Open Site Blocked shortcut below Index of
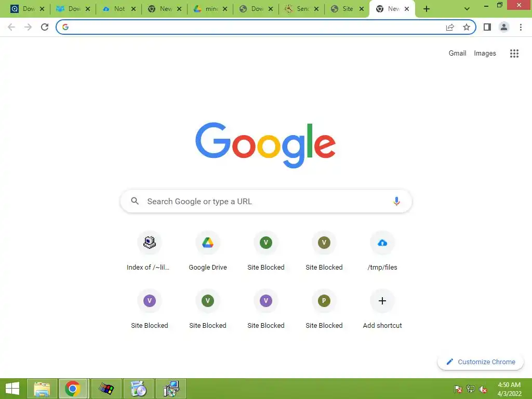Image resolution: width=532 pixels, height=399 pixels. point(149,310)
